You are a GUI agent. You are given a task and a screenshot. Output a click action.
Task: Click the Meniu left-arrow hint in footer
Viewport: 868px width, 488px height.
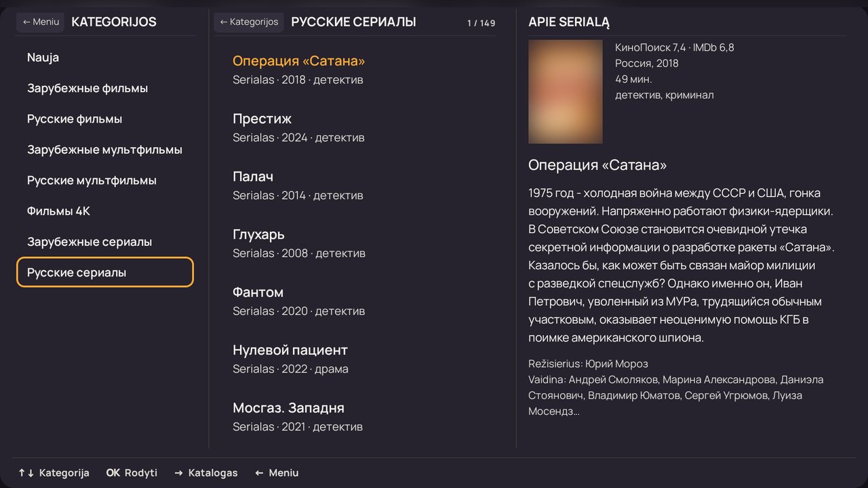(x=277, y=473)
